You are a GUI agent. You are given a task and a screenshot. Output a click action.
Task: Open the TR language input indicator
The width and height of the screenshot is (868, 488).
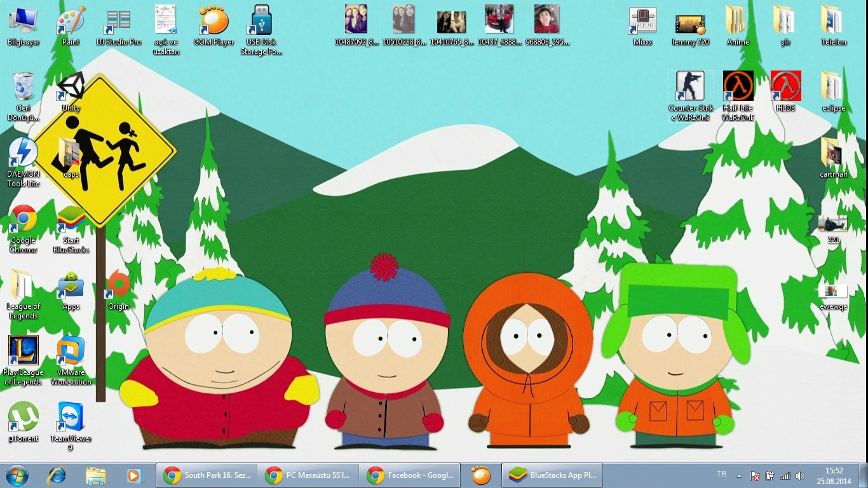tap(721, 474)
